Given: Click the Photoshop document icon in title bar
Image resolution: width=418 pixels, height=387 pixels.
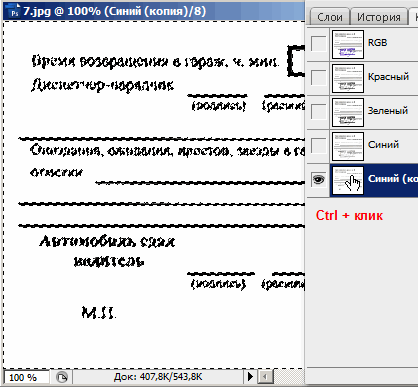Looking at the screenshot, I should click(x=14, y=11).
